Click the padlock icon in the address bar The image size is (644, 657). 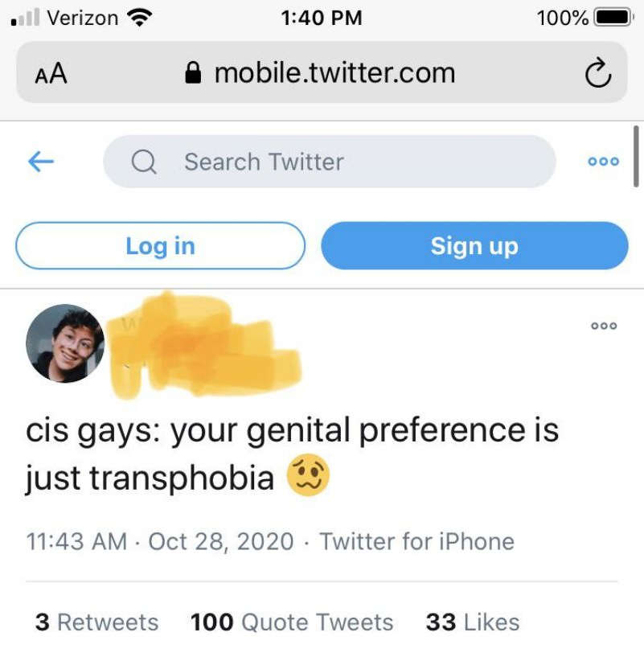193,74
